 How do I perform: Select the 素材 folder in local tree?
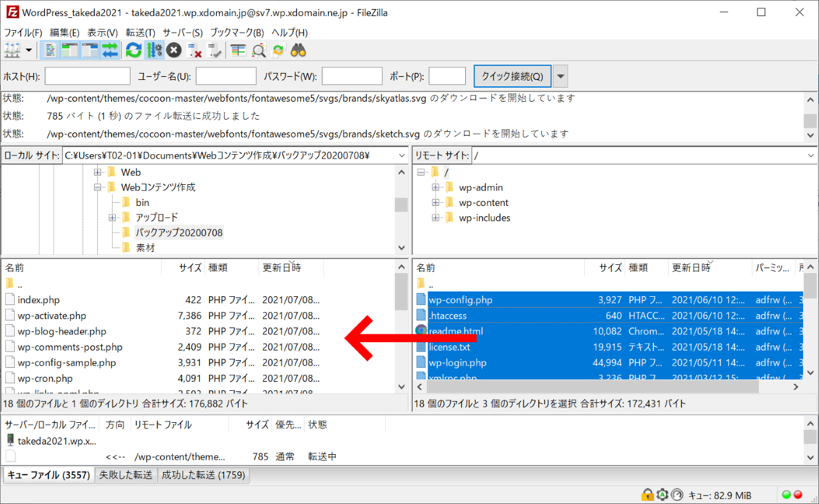click(x=145, y=248)
